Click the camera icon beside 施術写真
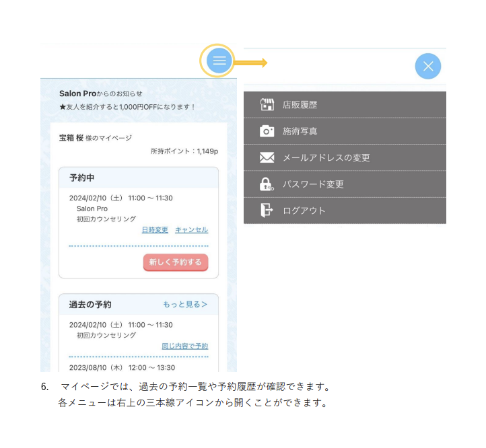Viewport: 486px width, 448px height. tap(267, 131)
